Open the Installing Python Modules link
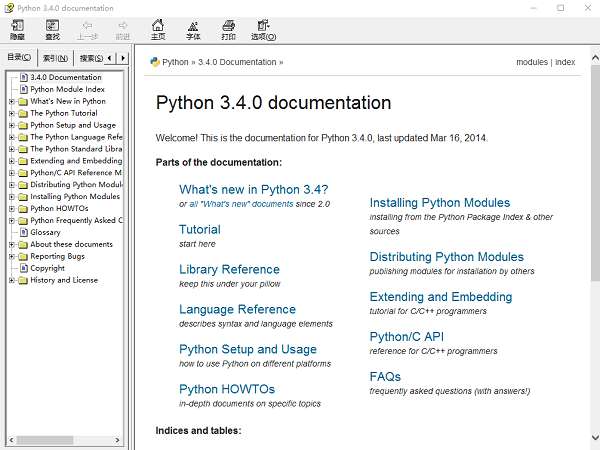 440,202
